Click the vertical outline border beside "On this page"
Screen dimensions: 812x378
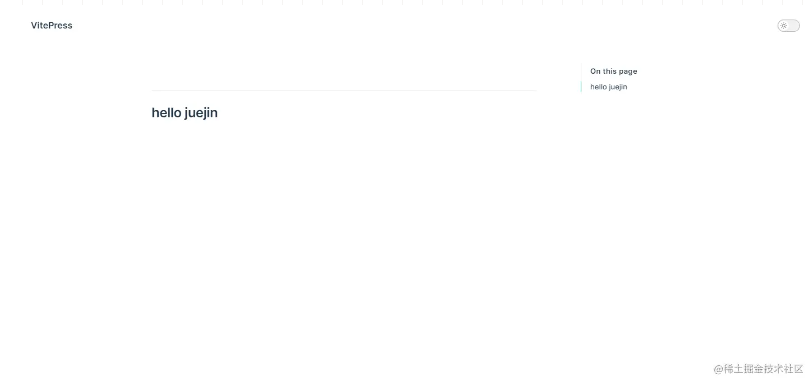point(581,71)
